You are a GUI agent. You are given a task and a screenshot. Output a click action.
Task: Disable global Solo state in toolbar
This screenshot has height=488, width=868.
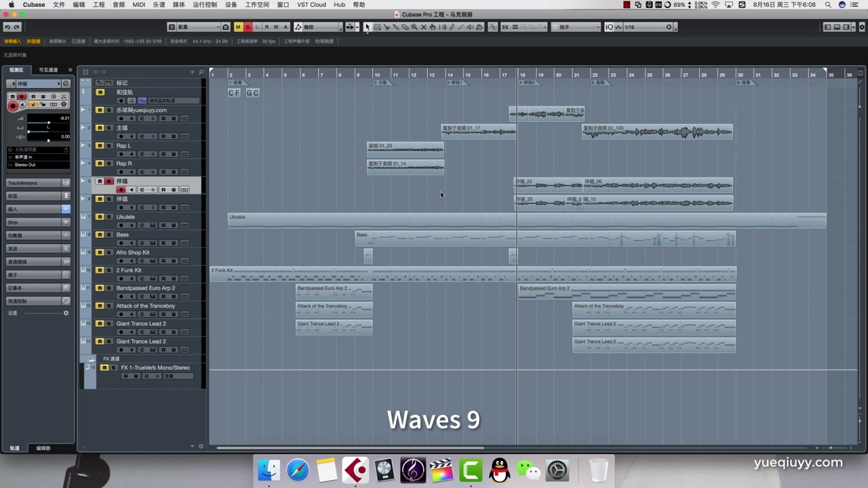click(x=248, y=27)
